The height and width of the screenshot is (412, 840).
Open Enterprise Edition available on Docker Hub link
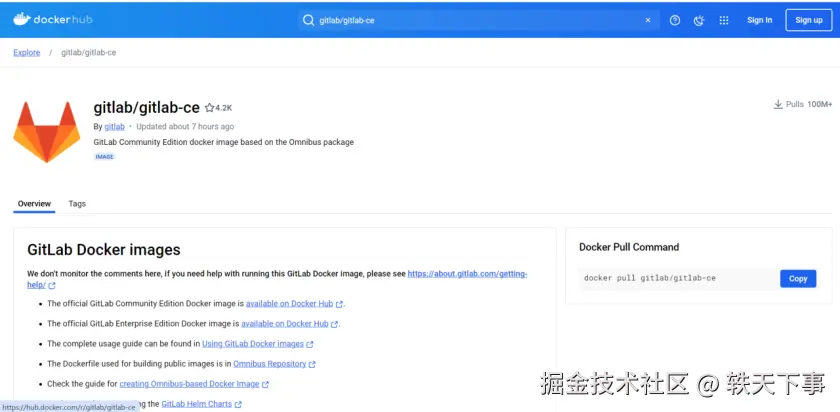pyautogui.click(x=284, y=324)
